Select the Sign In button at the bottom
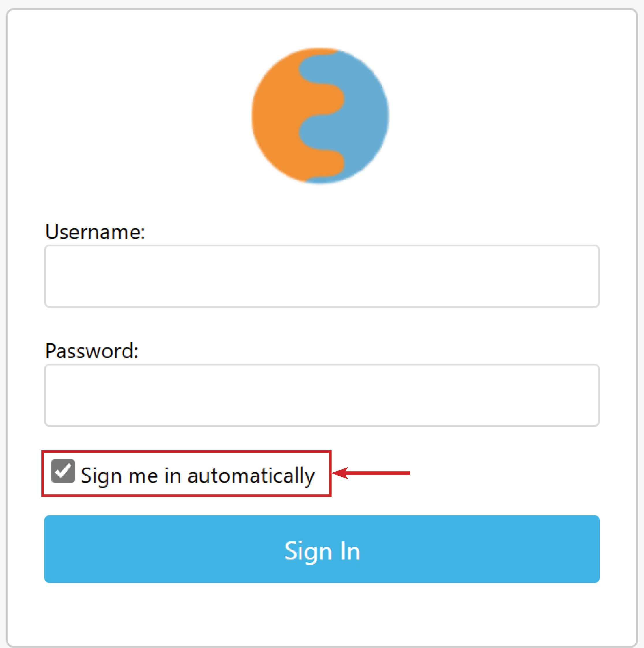Screen dimensions: 644x648 [321, 549]
